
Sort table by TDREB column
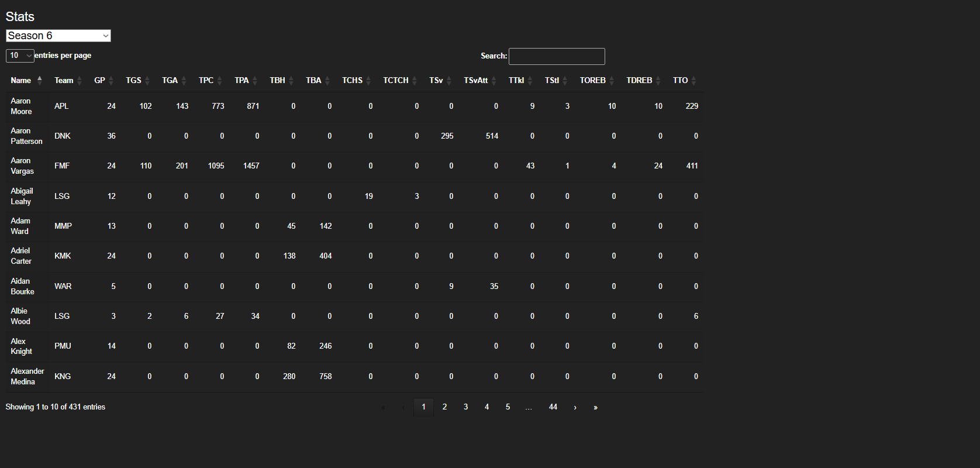(643, 80)
